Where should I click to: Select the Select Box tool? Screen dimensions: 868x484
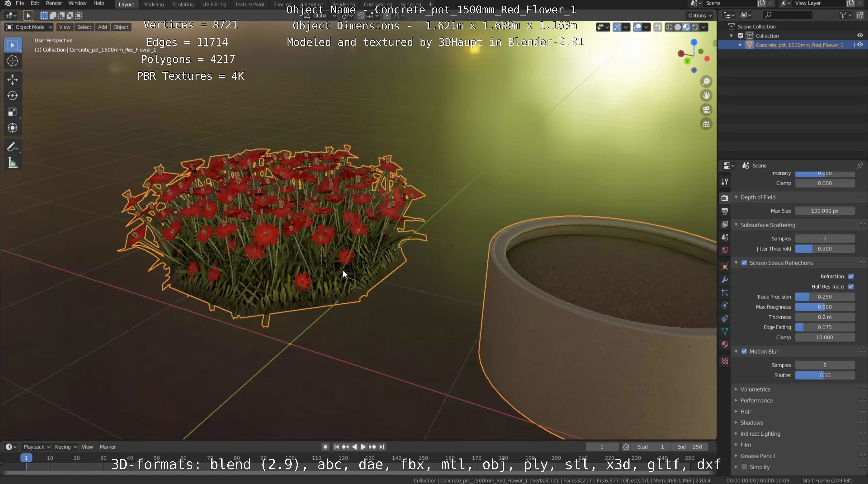click(13, 45)
